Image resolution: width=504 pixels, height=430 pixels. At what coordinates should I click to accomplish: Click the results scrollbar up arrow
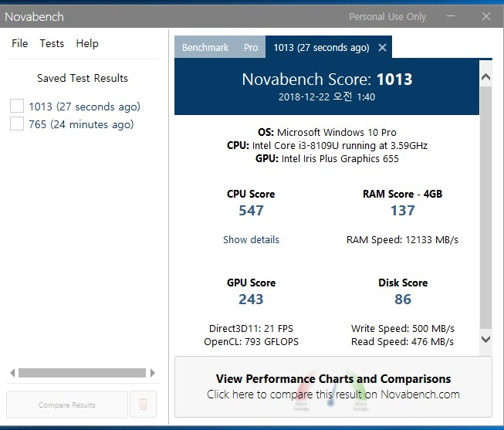click(485, 77)
